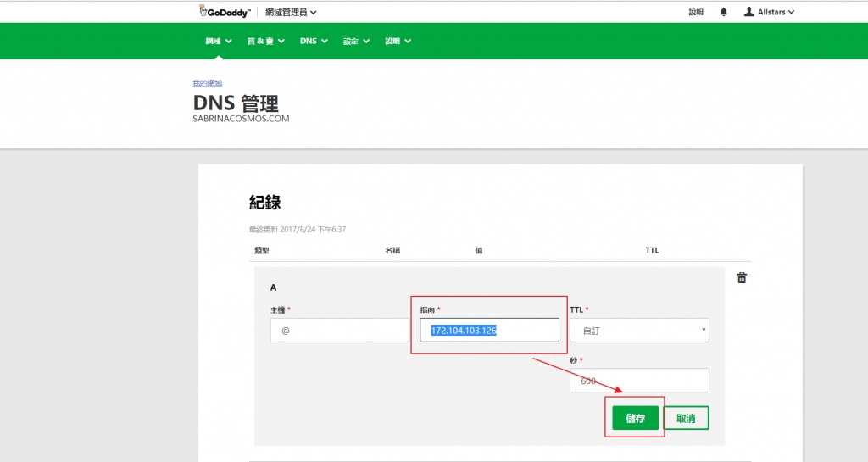
Task: Click the 儲存 save button
Action: 635,418
